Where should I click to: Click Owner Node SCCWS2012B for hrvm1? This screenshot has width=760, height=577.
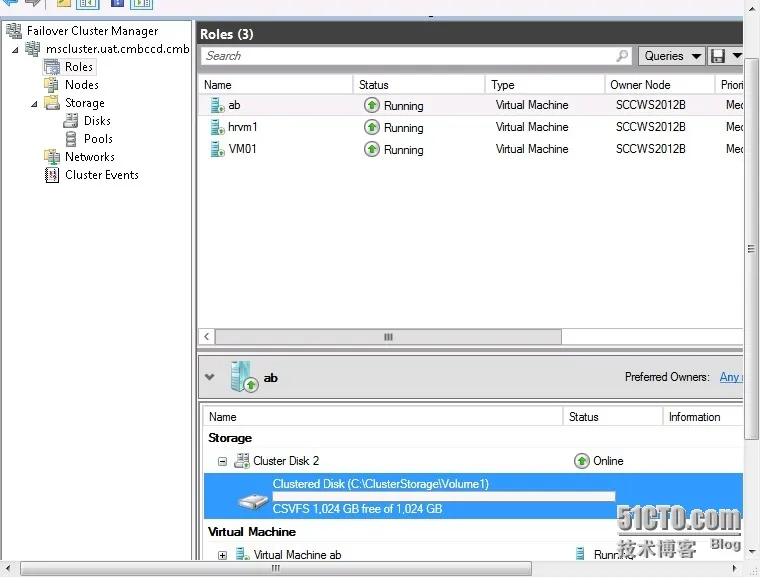650,127
